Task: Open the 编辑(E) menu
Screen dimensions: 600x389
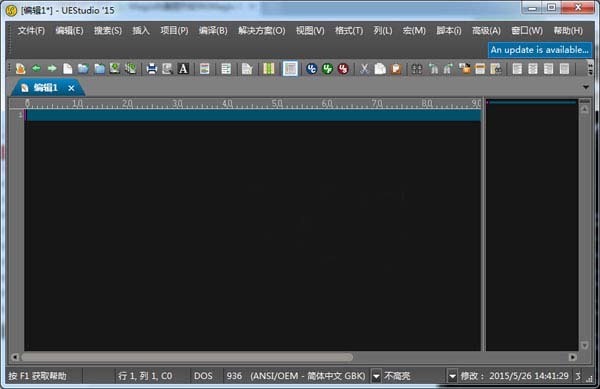Action: click(69, 31)
